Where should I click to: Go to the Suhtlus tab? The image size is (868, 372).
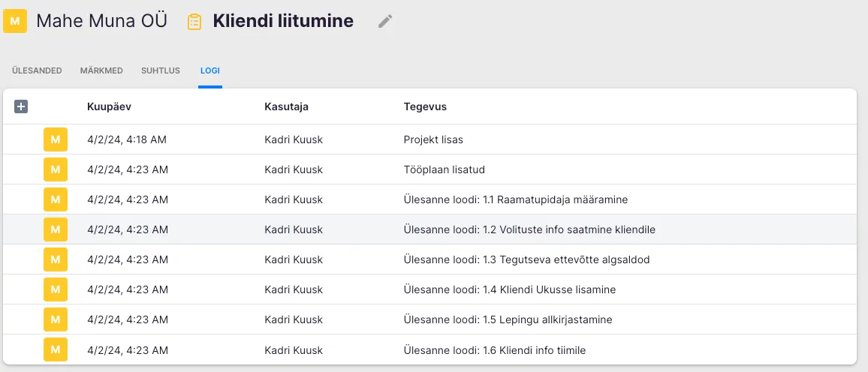click(161, 70)
